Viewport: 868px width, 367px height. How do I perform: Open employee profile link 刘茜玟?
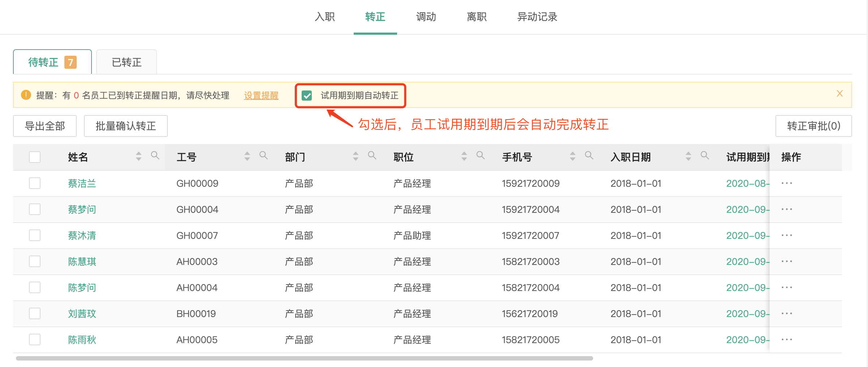click(82, 314)
